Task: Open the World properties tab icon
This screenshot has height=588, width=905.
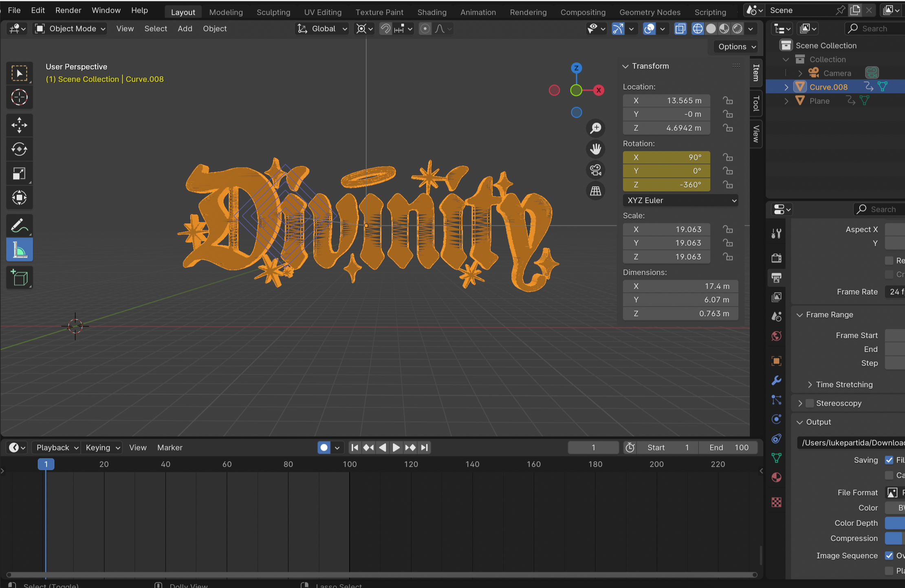Action: [x=776, y=336]
